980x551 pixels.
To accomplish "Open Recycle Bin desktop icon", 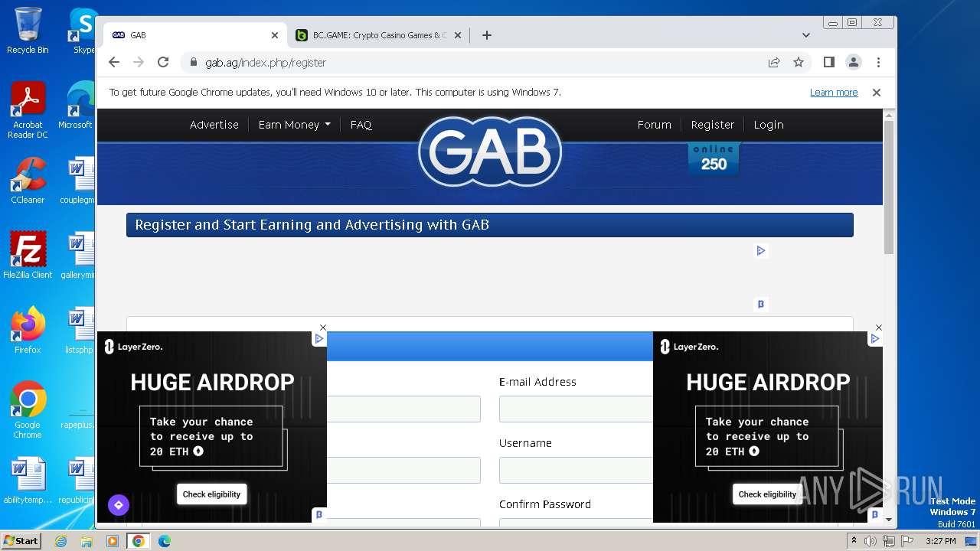I will pyautogui.click(x=28, y=31).
